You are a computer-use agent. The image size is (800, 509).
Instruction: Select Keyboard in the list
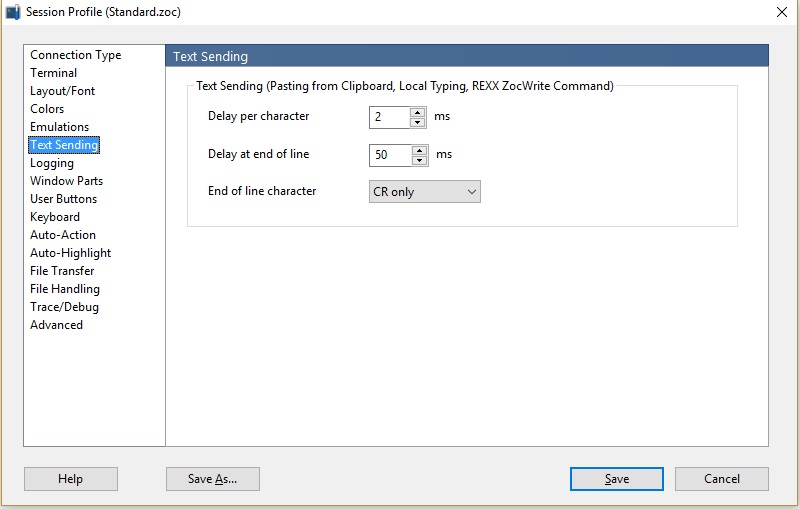click(55, 217)
